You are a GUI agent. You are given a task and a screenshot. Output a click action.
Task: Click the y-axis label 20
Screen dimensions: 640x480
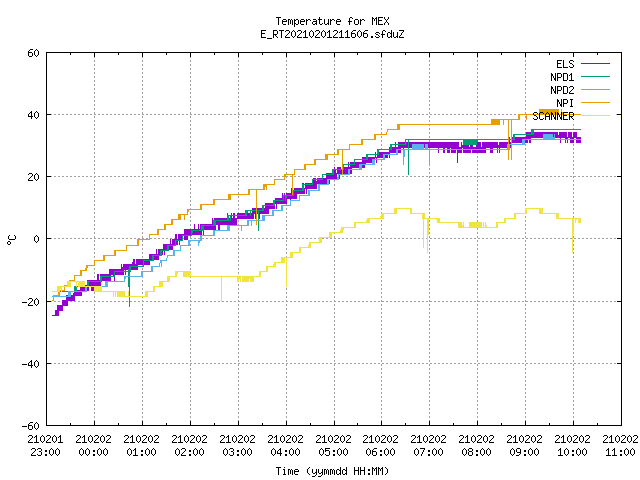tap(33, 177)
